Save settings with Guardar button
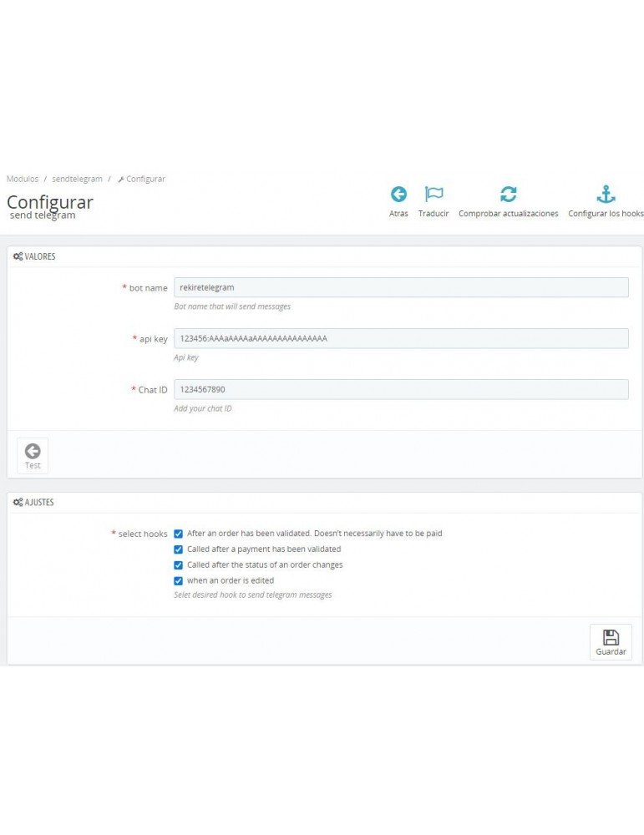 pos(611,642)
